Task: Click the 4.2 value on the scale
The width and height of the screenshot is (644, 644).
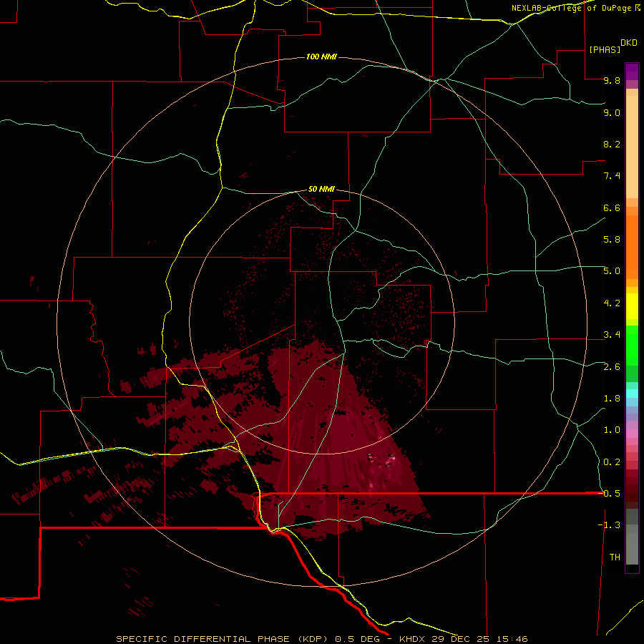Action: pos(612,303)
